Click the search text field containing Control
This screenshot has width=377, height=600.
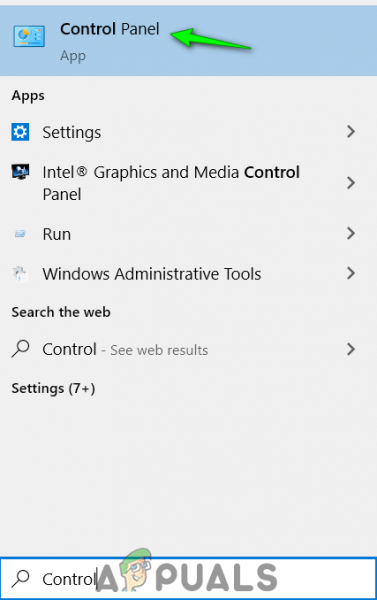pos(188,579)
